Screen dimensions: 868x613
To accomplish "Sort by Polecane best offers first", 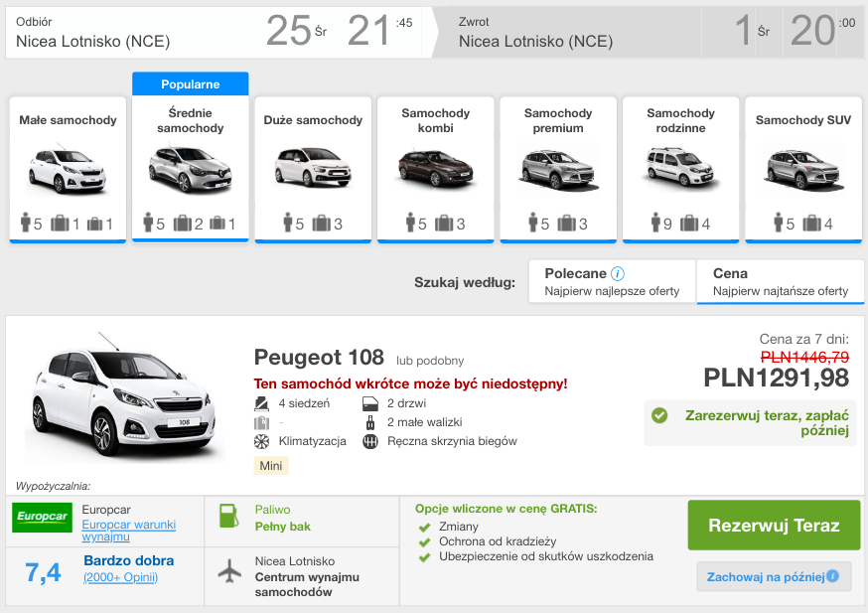I will (x=611, y=281).
